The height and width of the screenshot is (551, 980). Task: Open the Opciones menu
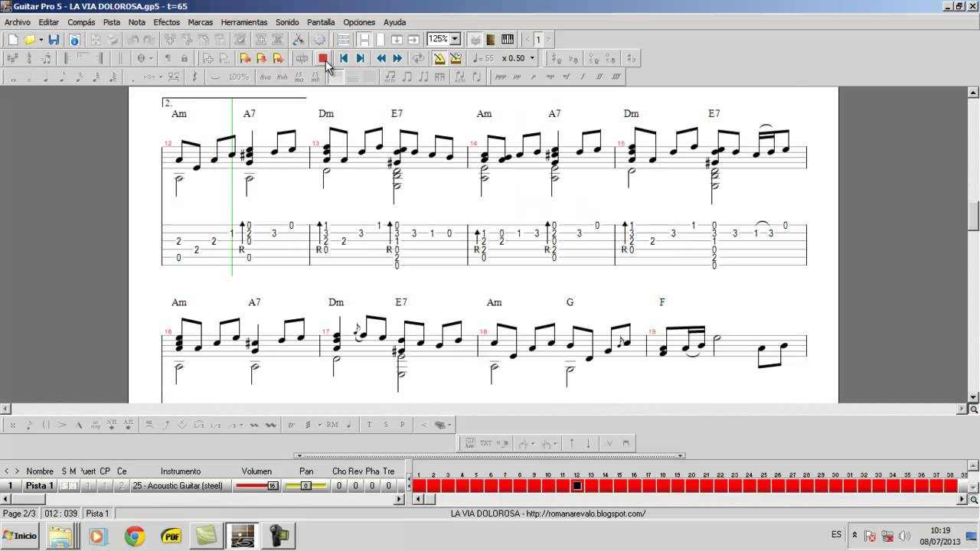359,22
